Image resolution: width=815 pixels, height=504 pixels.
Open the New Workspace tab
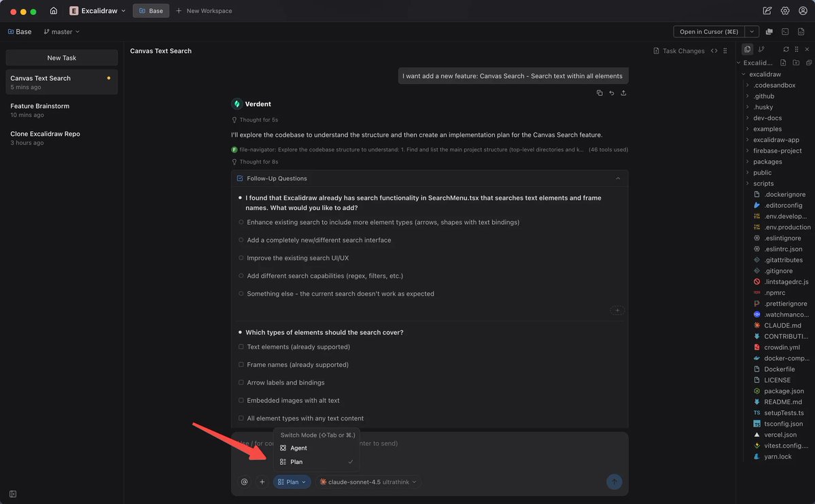pos(204,10)
